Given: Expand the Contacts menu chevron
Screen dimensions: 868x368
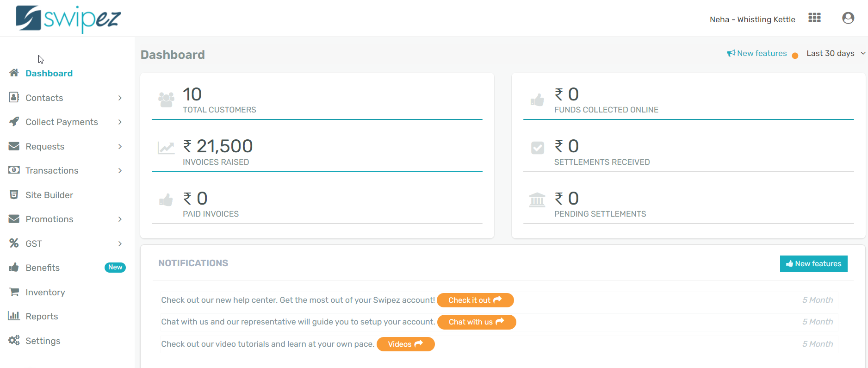Looking at the screenshot, I should tap(120, 98).
